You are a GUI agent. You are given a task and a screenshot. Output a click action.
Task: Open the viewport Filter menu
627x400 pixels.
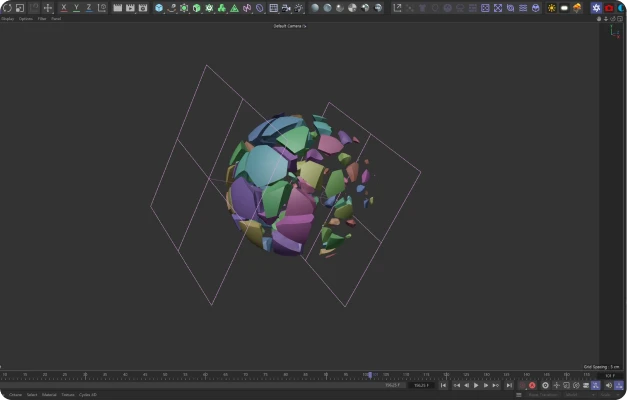point(42,19)
